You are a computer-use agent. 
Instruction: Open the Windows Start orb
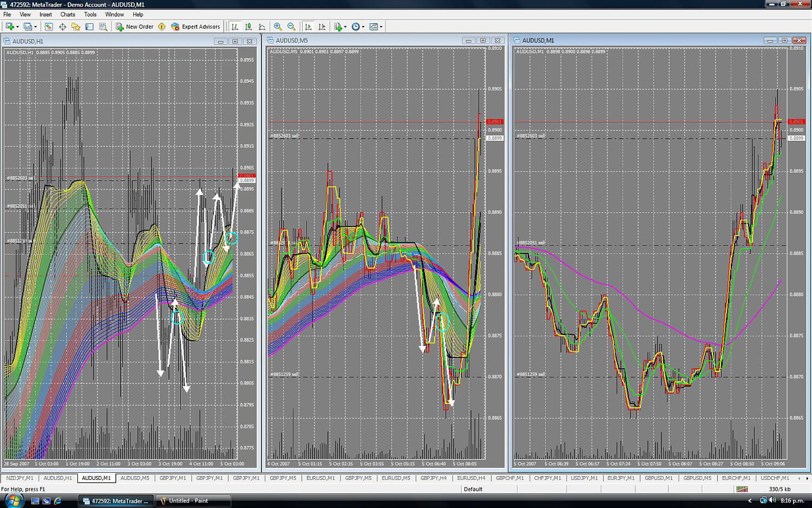click(14, 500)
